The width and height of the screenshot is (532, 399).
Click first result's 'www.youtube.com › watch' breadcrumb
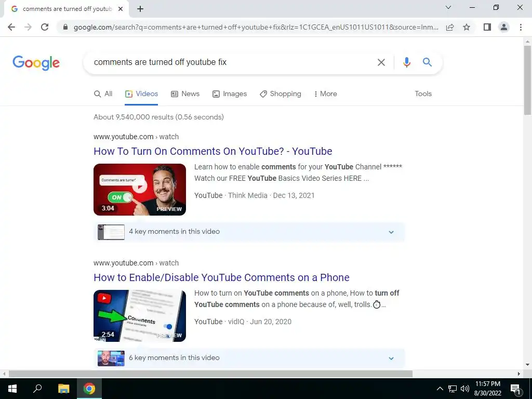tap(136, 137)
